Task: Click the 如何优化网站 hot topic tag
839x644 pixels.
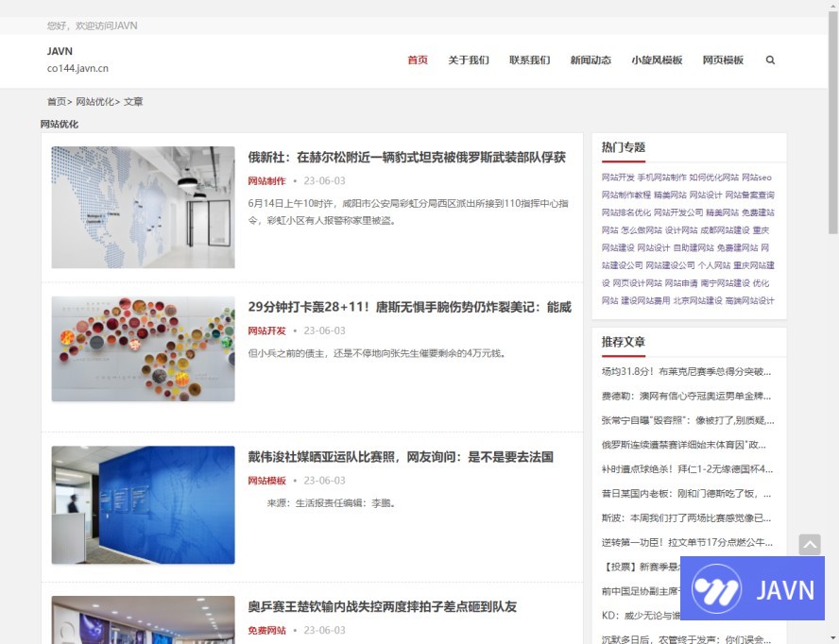Action: [713, 177]
